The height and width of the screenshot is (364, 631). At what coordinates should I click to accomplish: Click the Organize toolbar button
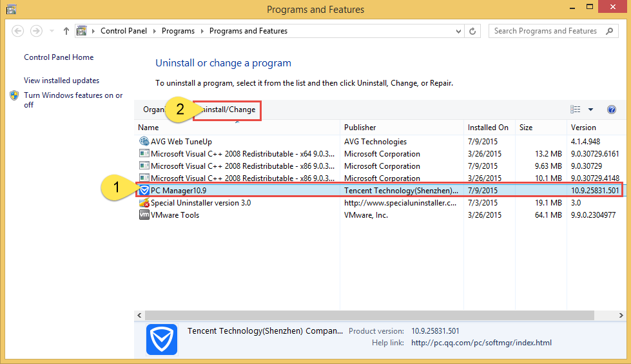point(154,110)
